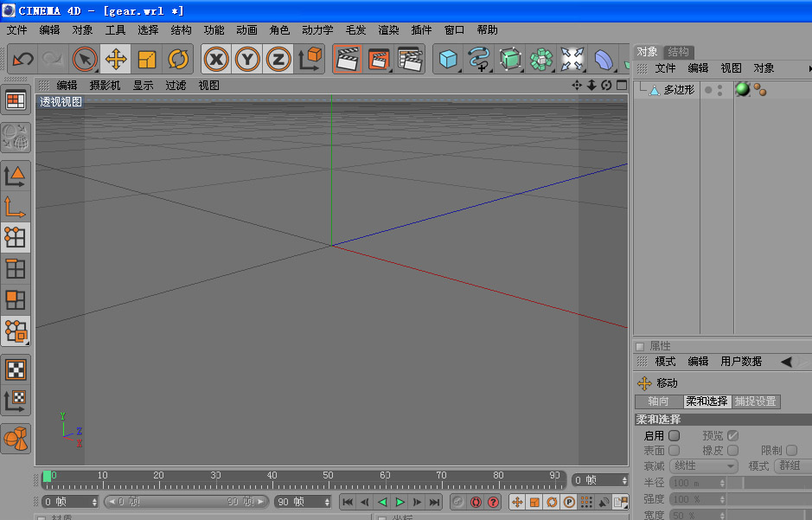Switch to the 捕捉设置 tab
The image size is (812, 520).
(755, 401)
